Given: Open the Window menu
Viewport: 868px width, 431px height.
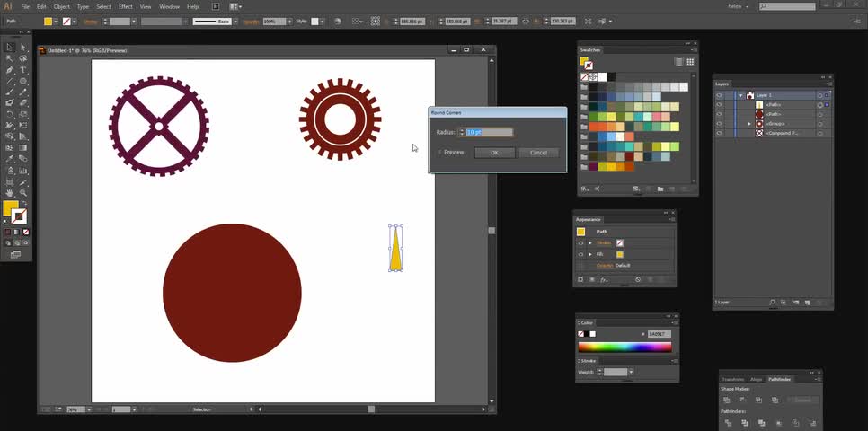Looking at the screenshot, I should click(x=170, y=6).
